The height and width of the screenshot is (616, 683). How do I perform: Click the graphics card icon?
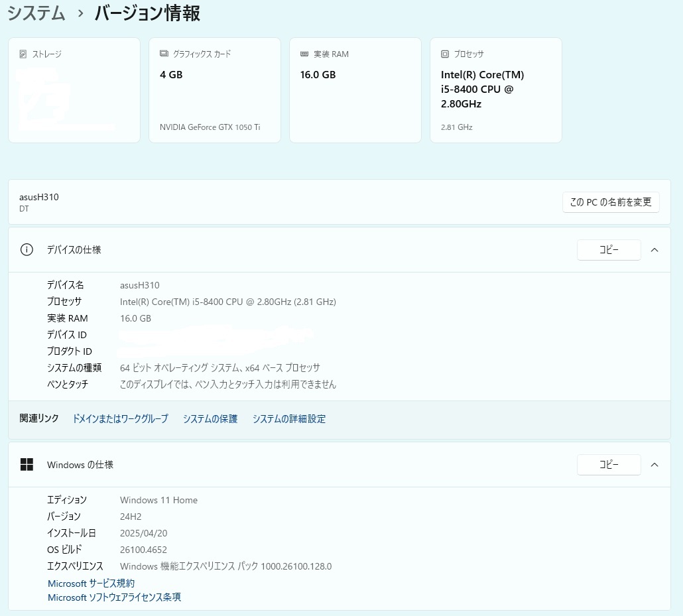tap(164, 54)
